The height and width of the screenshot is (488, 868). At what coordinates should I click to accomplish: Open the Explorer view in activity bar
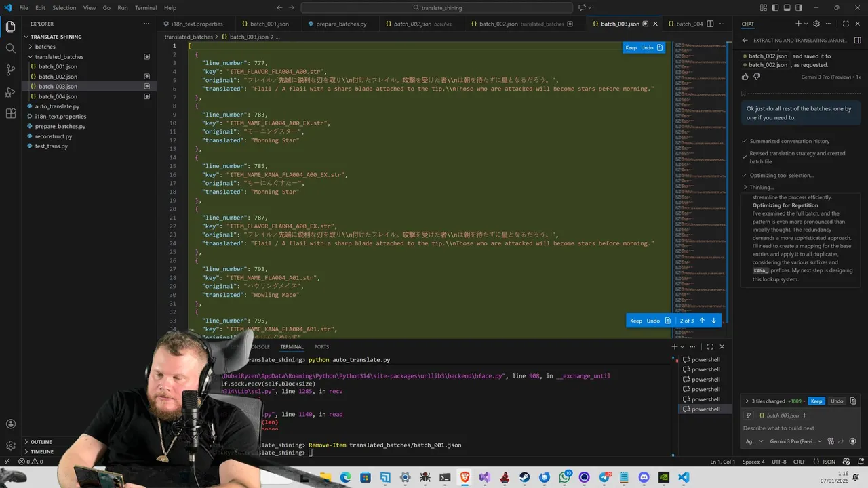pos(10,27)
